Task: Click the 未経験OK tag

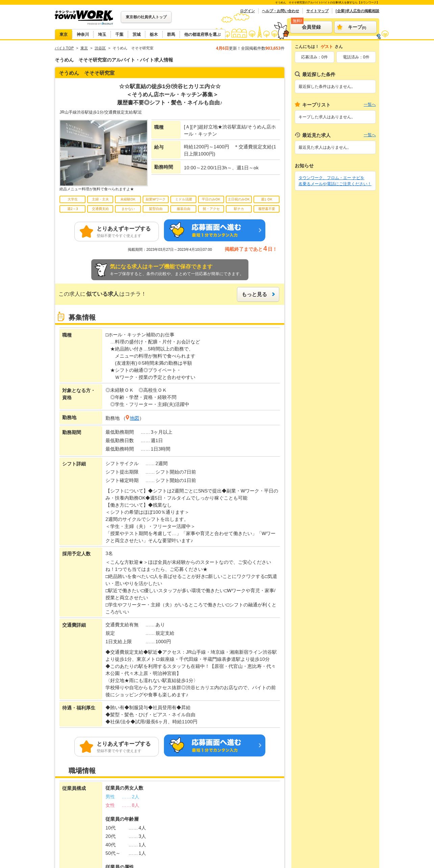Action: click(x=128, y=199)
